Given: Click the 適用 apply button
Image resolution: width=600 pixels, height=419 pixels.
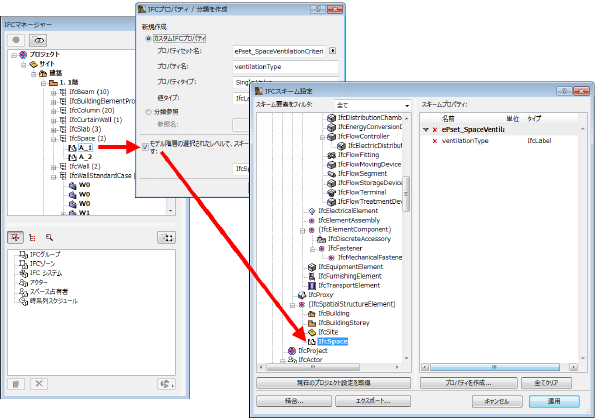Looking at the screenshot, I should pos(554,401).
